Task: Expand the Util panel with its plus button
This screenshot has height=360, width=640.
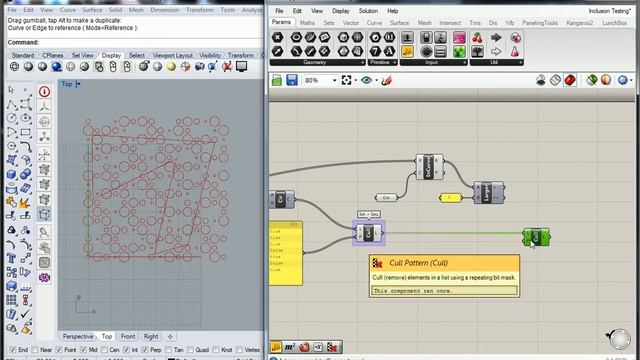Action: tap(520, 62)
